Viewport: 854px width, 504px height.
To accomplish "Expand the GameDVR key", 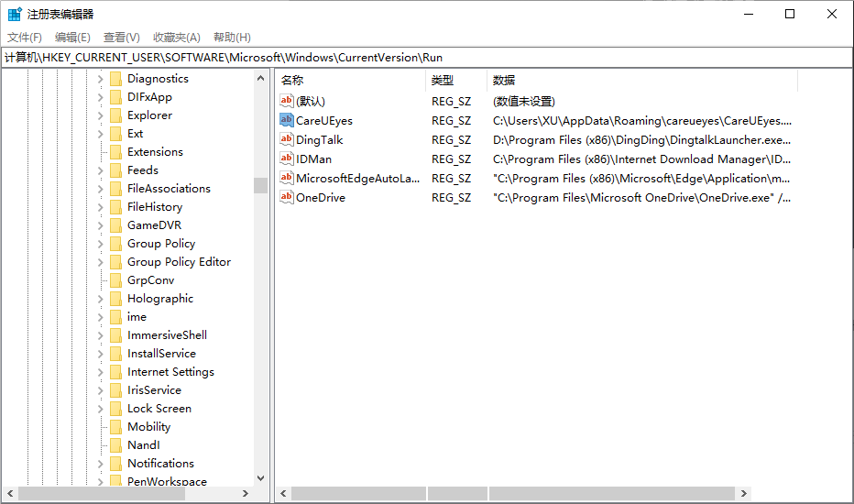I will tap(100, 225).
